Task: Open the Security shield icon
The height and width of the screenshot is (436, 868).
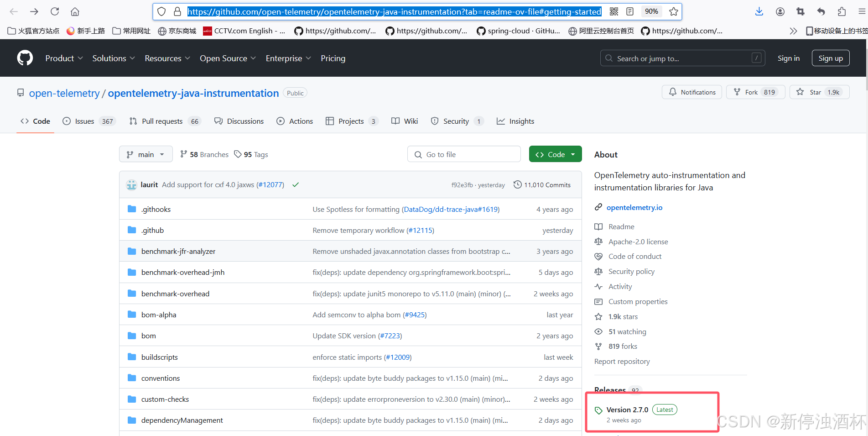Action: pyautogui.click(x=434, y=121)
